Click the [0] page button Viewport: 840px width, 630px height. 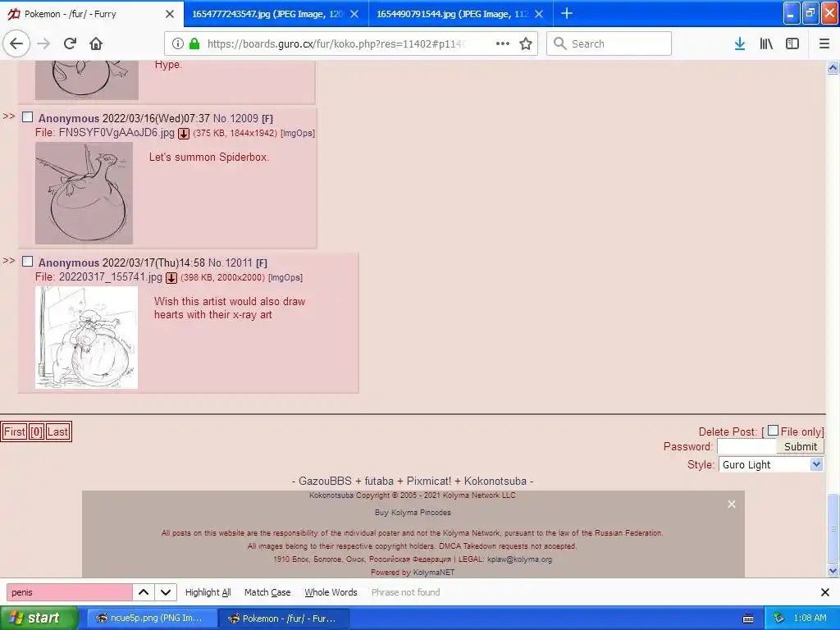point(36,431)
